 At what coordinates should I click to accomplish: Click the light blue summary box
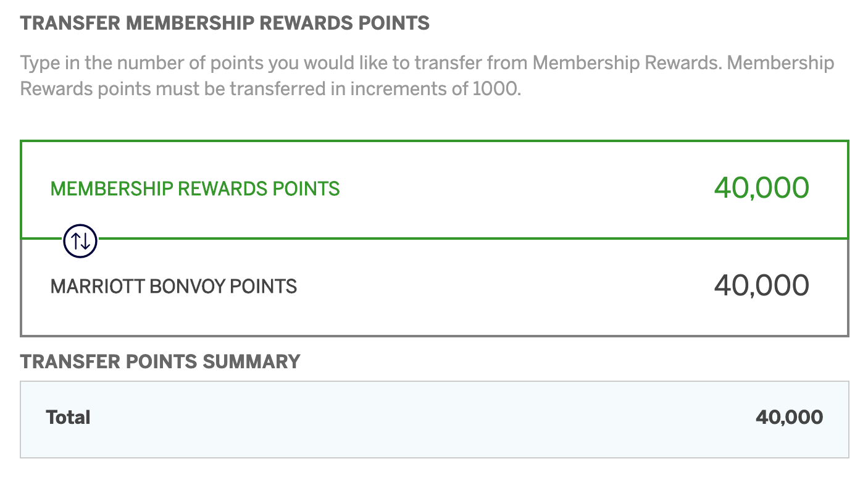(435, 420)
